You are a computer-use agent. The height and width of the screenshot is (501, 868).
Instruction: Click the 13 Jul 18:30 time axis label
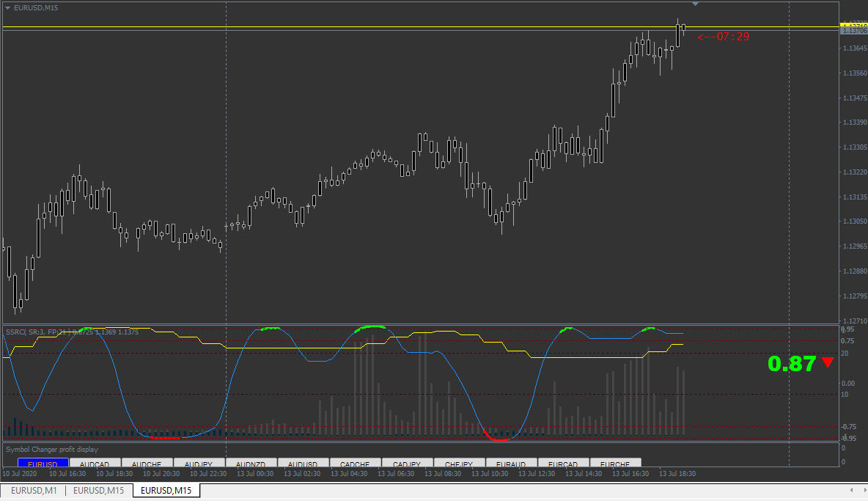coord(677,473)
